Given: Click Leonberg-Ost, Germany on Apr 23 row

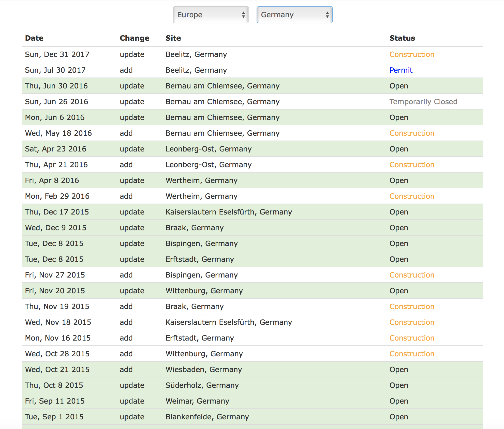Looking at the screenshot, I should pos(209,149).
